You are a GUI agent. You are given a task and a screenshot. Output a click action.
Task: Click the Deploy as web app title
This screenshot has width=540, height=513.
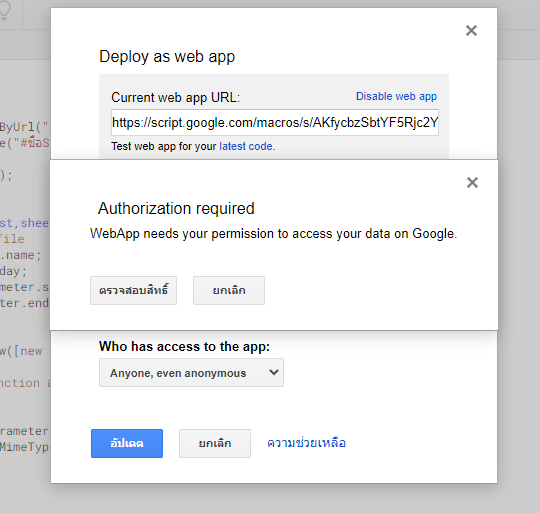tap(167, 56)
